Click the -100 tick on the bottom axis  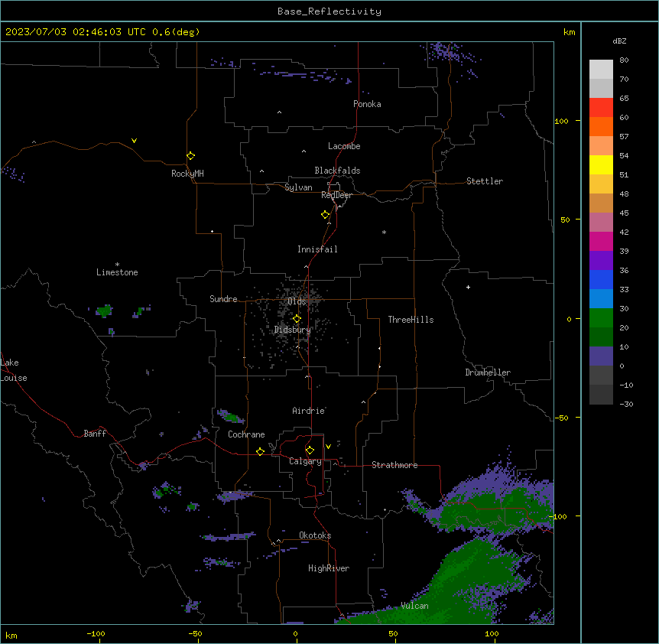click(96, 633)
